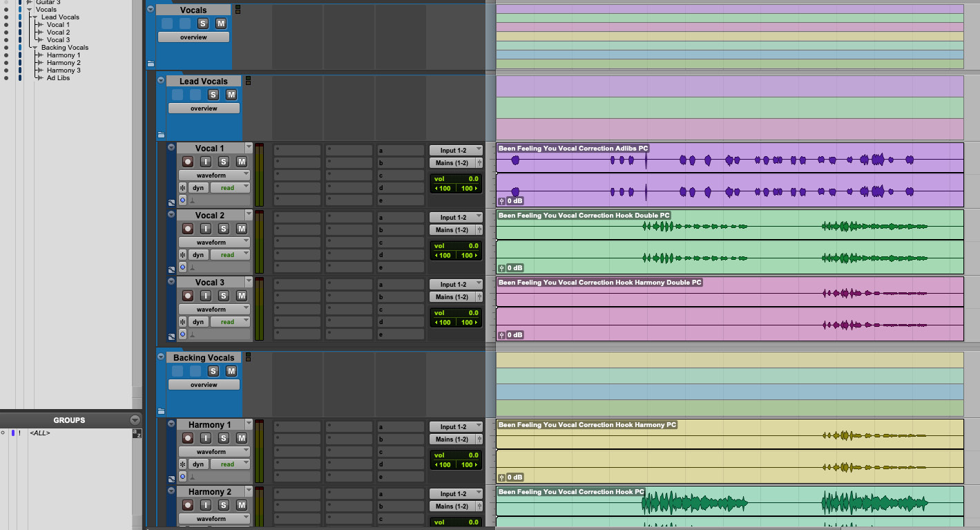Click the dyn button on Vocal 1

(198, 188)
